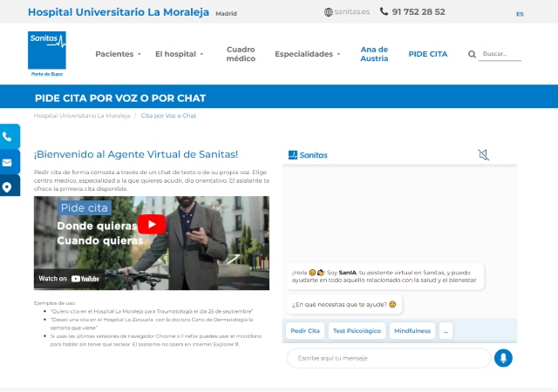Click the Escribe aquí tu mensaje field

(x=389, y=358)
